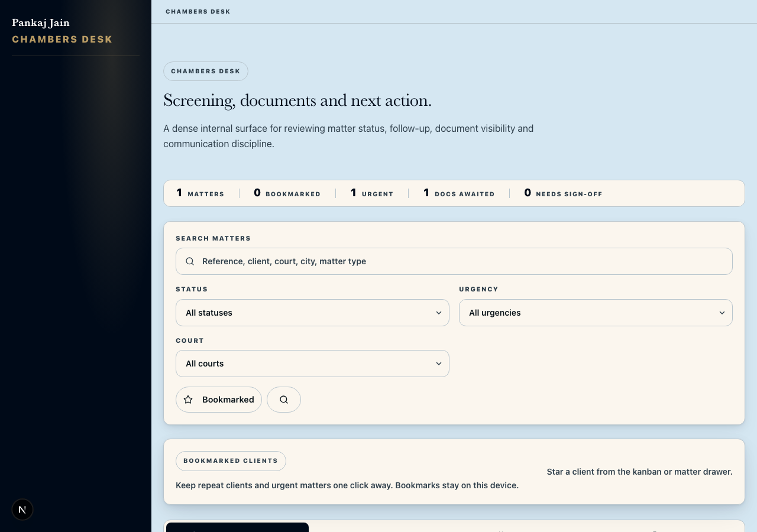
Task: Click the Next.js N badge icon
Action: pyautogui.click(x=22, y=510)
